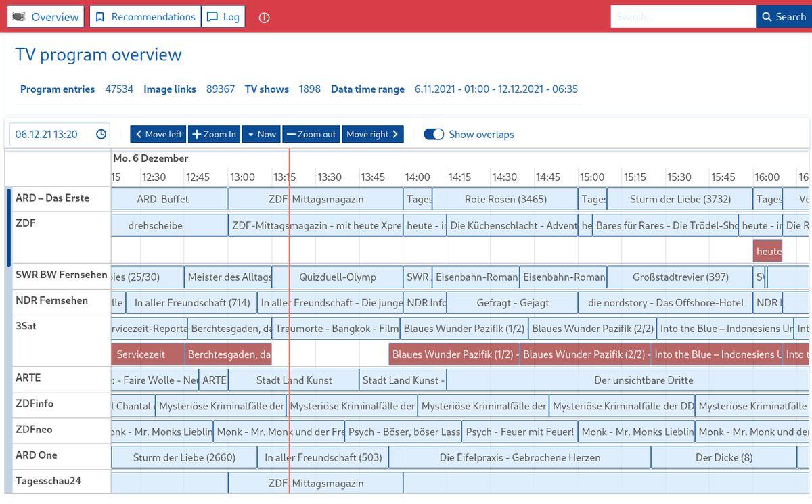Open In aller Freundschaft (503) program
The image size is (812, 504).
pos(323,457)
